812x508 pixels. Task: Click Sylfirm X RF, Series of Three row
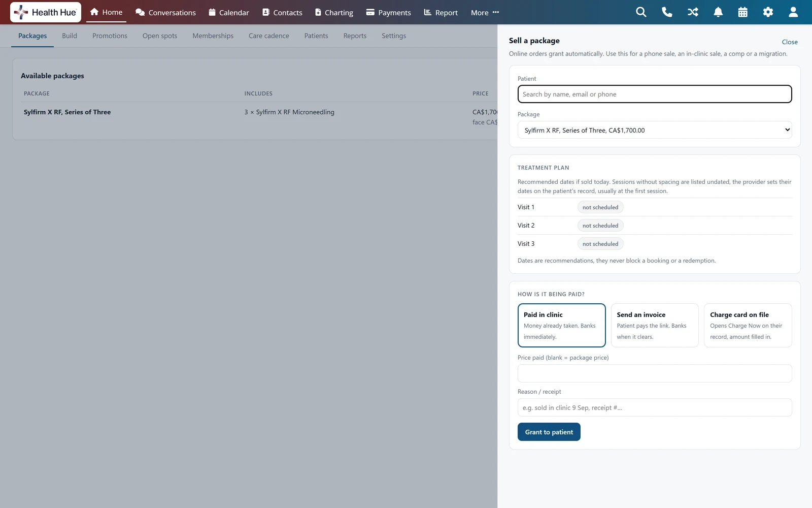(259, 117)
